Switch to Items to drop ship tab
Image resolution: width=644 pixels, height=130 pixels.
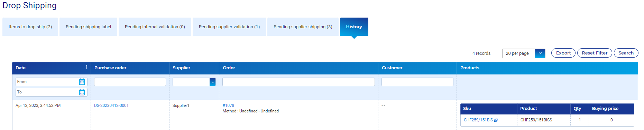tap(30, 27)
